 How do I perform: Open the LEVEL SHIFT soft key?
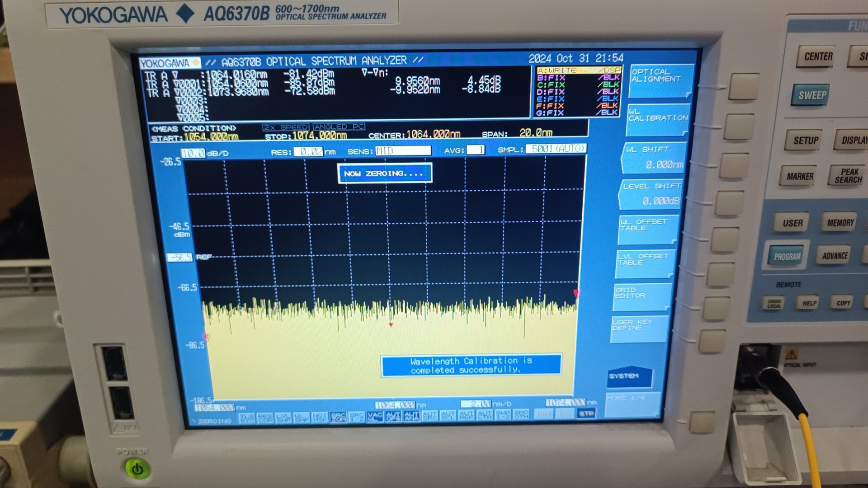coord(651,195)
